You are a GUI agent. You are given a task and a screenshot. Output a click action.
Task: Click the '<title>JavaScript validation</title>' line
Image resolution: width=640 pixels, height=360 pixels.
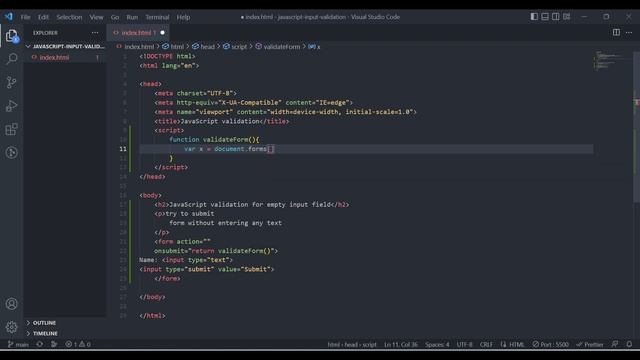[222, 121]
